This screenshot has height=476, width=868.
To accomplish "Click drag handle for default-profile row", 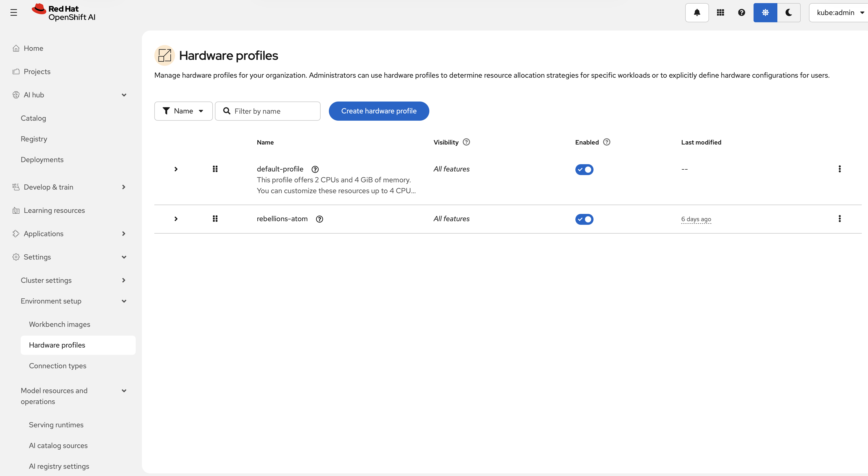I will click(x=215, y=169).
